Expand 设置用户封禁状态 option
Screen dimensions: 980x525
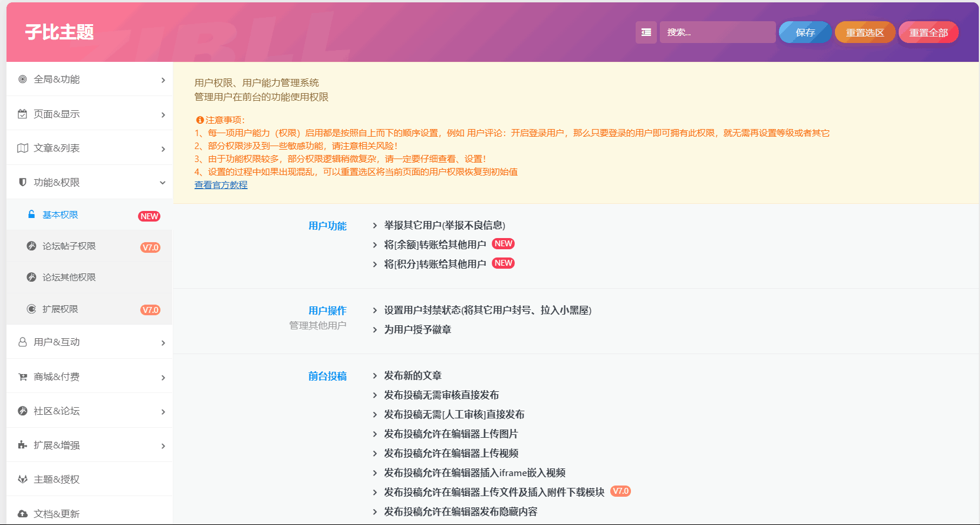click(482, 310)
